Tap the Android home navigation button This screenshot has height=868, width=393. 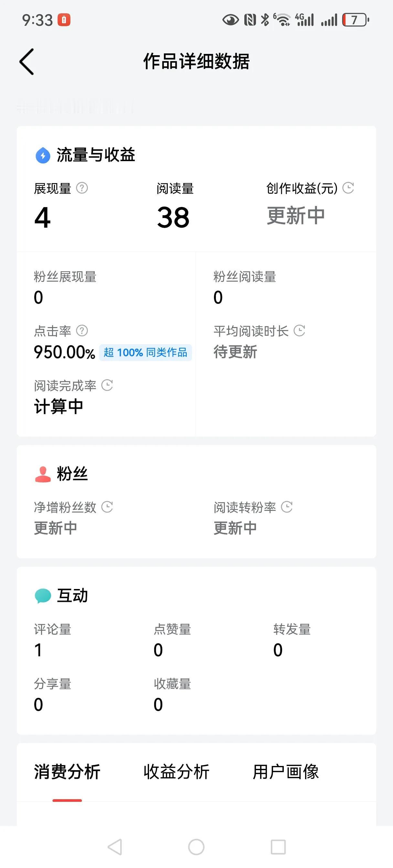[196, 847]
